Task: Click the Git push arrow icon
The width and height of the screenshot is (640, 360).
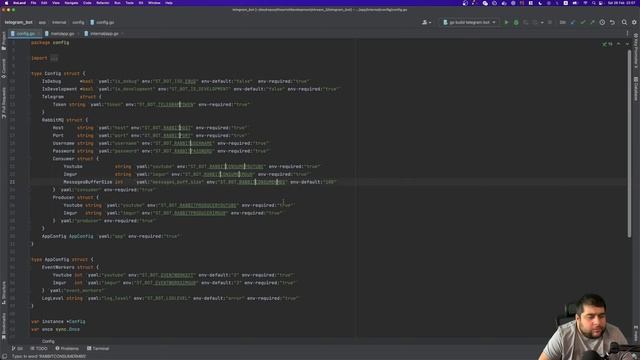Action: point(592,22)
